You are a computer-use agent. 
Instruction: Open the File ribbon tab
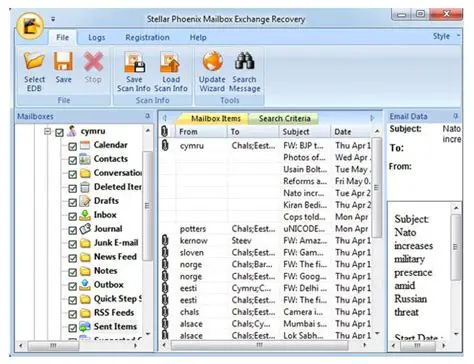[63, 37]
